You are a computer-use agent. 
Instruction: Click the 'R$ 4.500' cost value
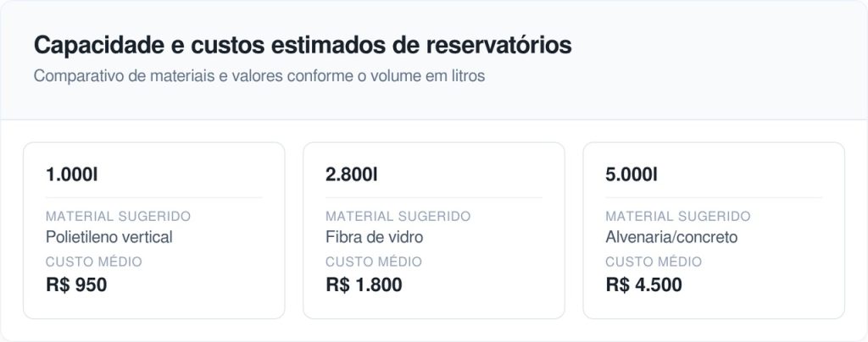643,284
